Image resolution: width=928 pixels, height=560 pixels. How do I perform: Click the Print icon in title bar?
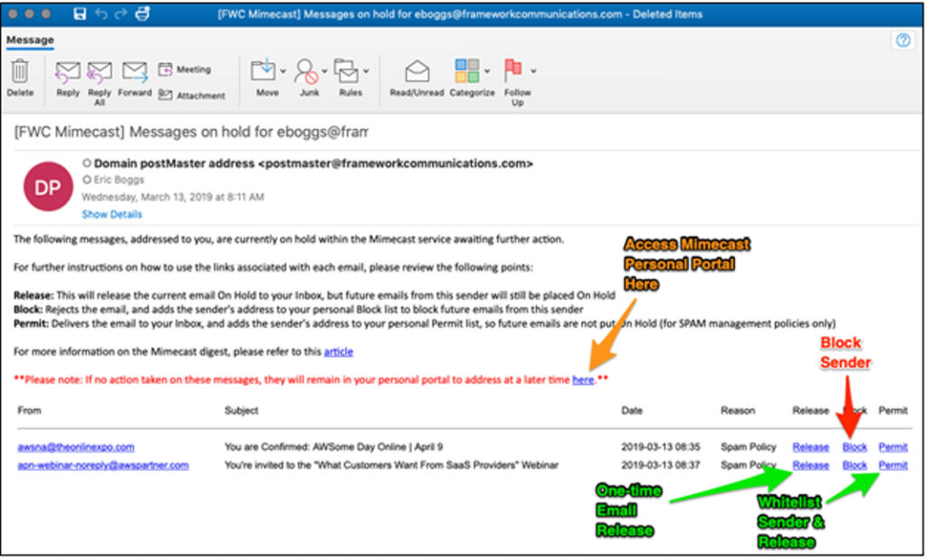142,14
